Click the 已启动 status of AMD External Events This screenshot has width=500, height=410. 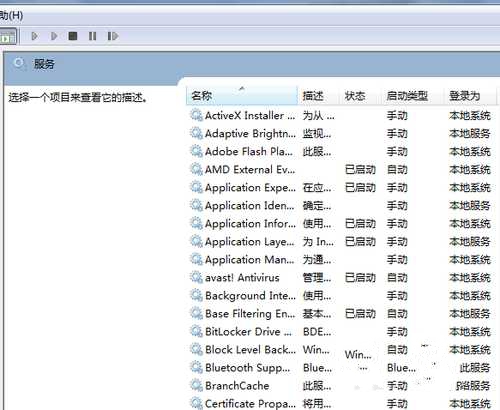click(360, 169)
